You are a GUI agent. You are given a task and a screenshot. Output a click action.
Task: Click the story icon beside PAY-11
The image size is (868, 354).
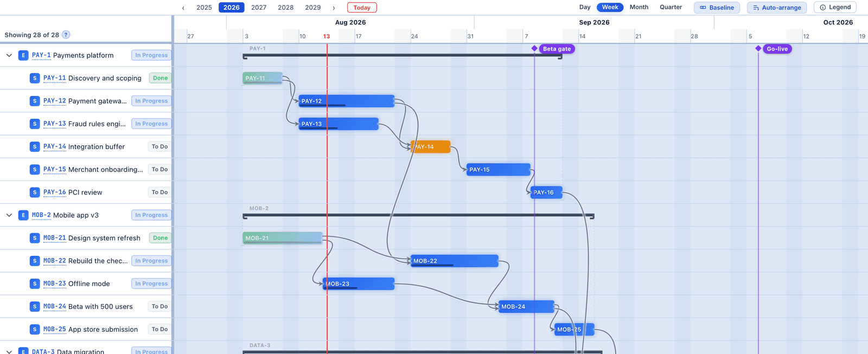point(35,78)
